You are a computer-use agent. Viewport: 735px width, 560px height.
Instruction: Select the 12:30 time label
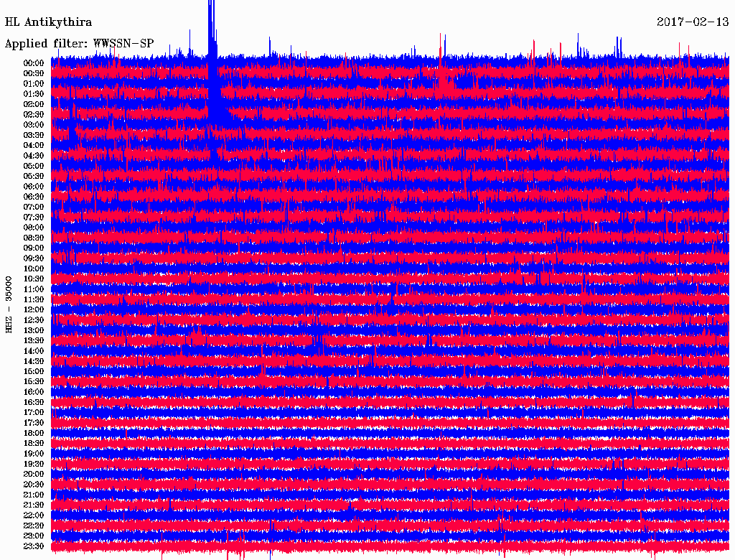point(34,320)
